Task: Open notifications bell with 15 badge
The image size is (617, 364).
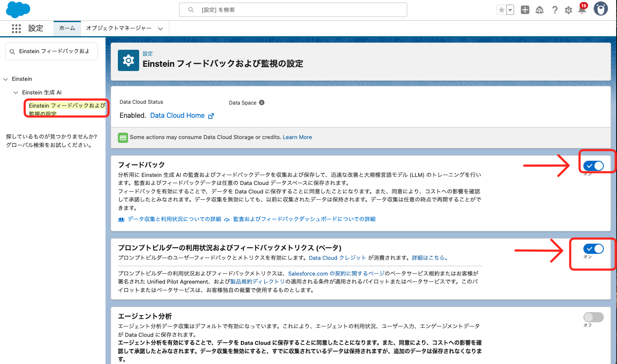Action: [582, 9]
